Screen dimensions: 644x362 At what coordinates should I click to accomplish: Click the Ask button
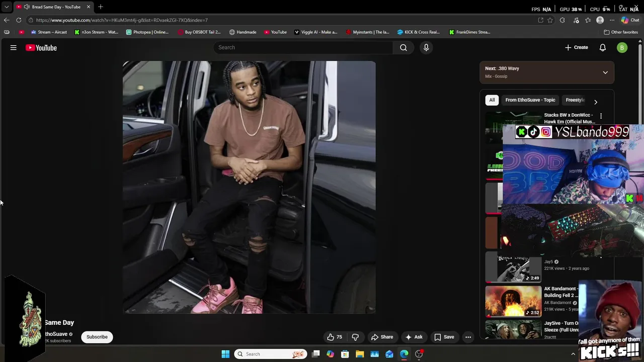click(414, 337)
